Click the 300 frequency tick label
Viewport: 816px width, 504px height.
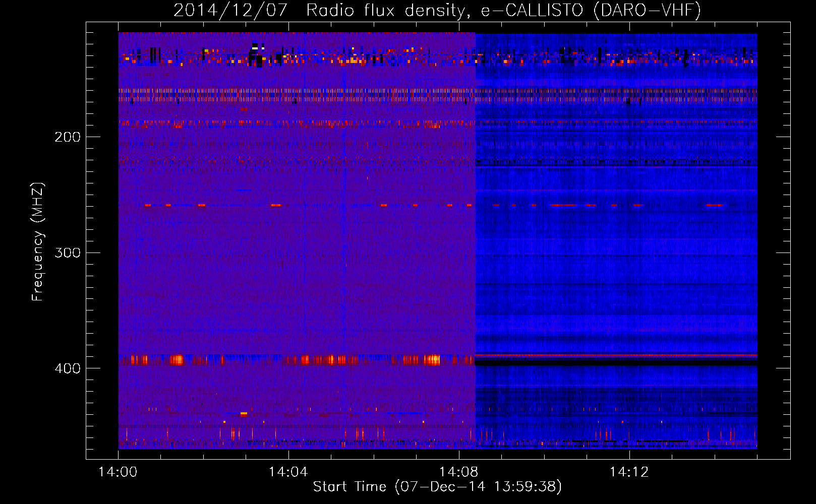coord(68,253)
